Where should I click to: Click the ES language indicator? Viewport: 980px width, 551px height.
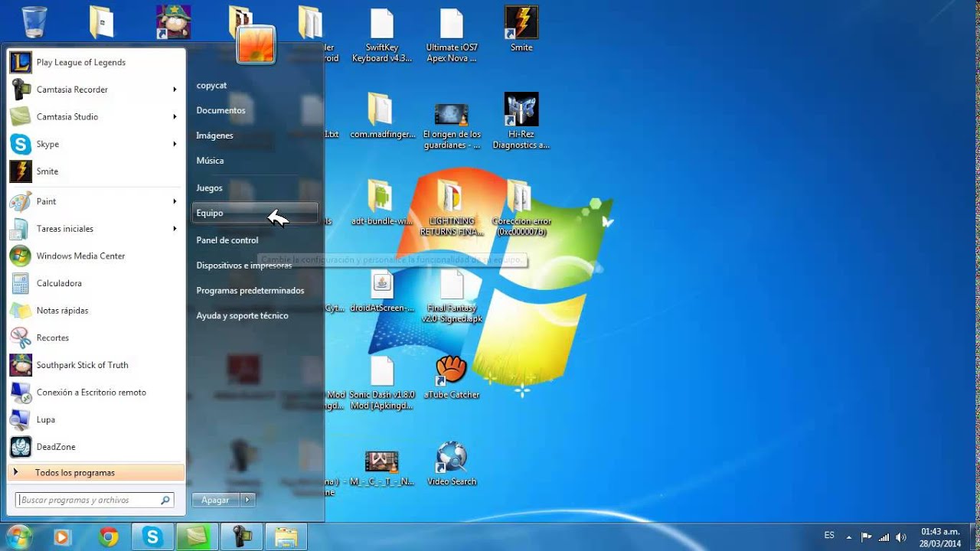click(829, 536)
